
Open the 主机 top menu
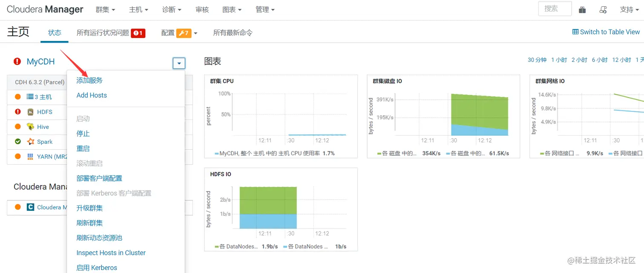tap(139, 10)
